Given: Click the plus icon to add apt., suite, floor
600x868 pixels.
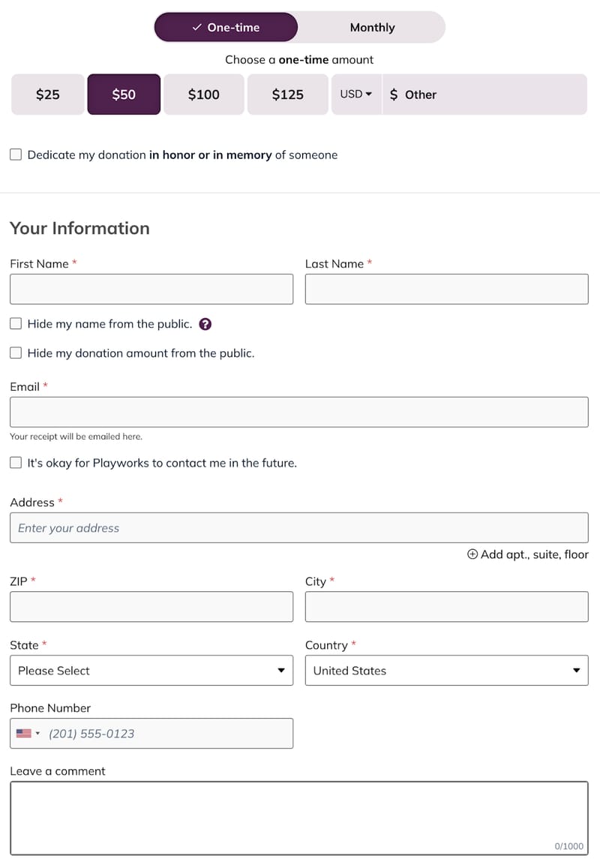Looking at the screenshot, I should (x=472, y=554).
